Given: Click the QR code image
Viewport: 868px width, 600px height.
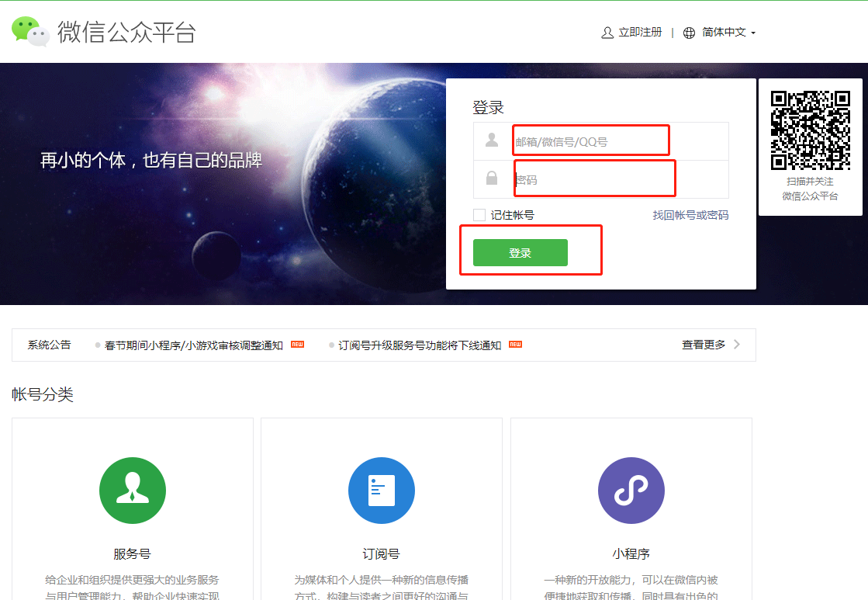Looking at the screenshot, I should (x=810, y=130).
